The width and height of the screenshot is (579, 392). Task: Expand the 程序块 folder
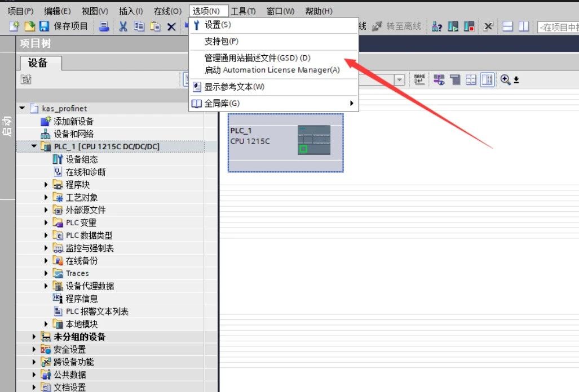46,185
